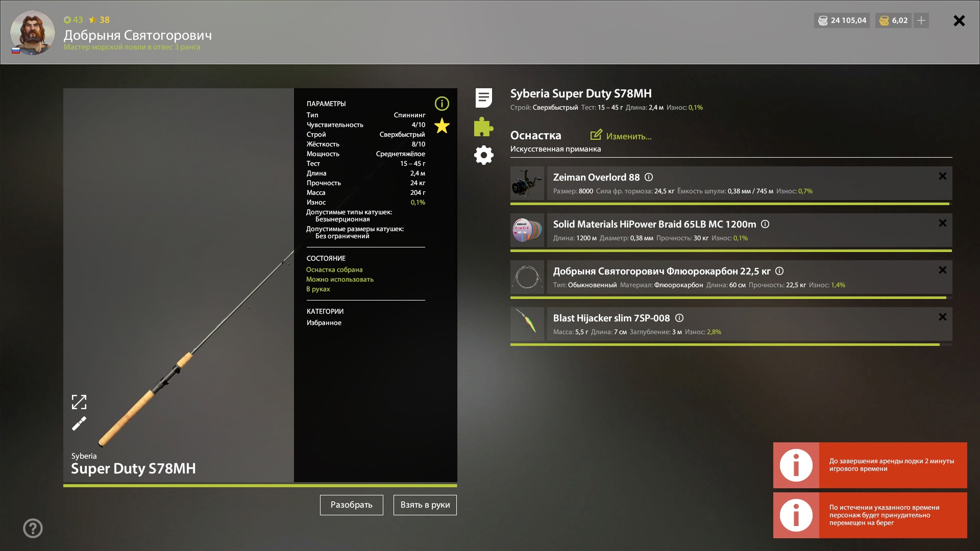The image size is (980, 551).
Task: Expand the rod image to fullscreen
Action: pyautogui.click(x=79, y=402)
